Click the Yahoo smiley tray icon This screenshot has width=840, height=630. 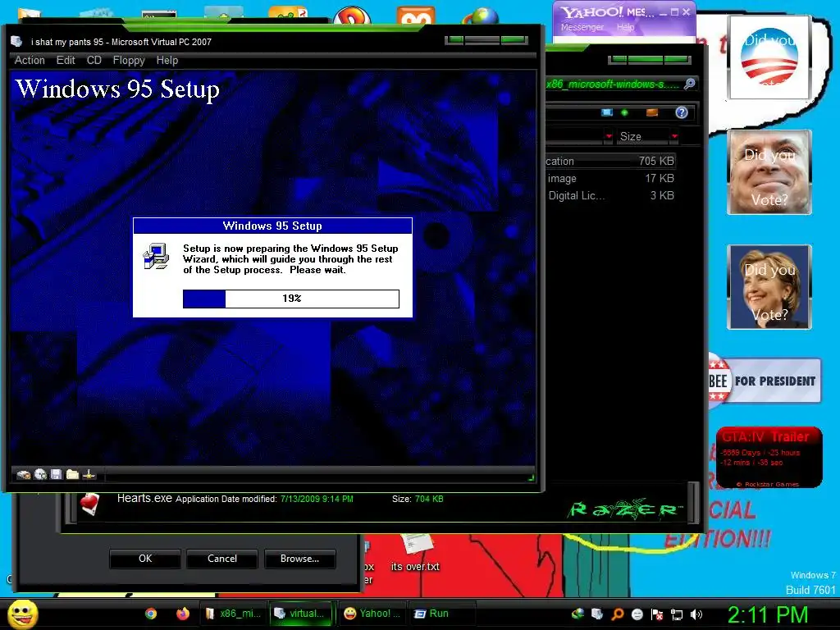637,614
